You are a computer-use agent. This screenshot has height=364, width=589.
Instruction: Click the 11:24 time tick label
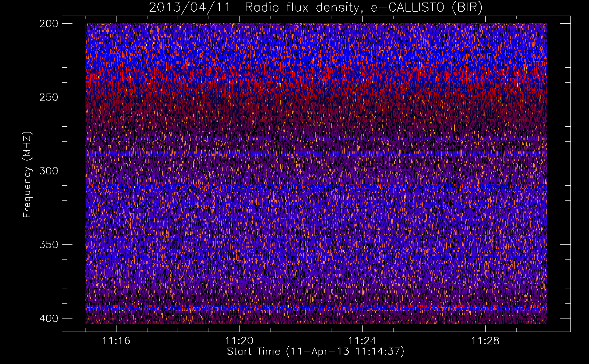coord(362,341)
